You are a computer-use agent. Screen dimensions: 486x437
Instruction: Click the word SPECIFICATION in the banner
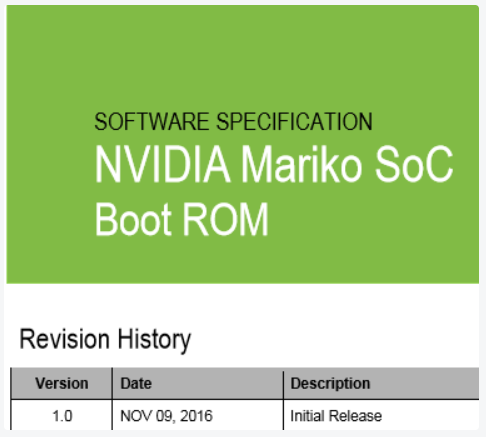295,122
